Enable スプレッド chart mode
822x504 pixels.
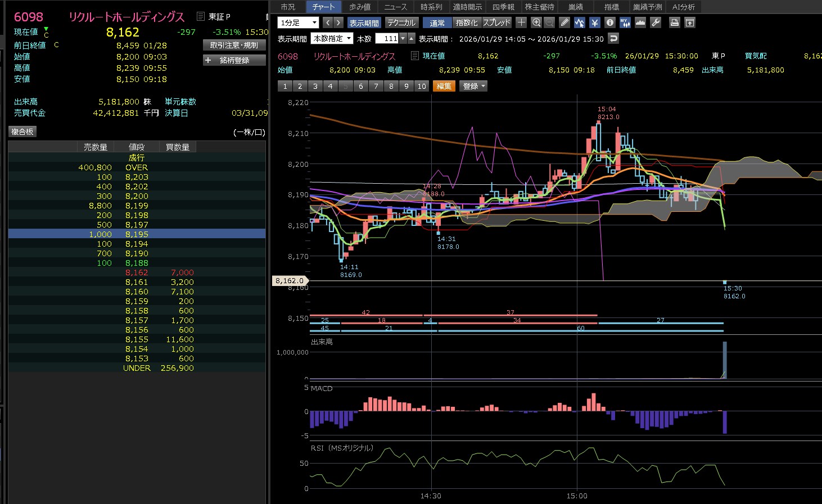pos(496,23)
